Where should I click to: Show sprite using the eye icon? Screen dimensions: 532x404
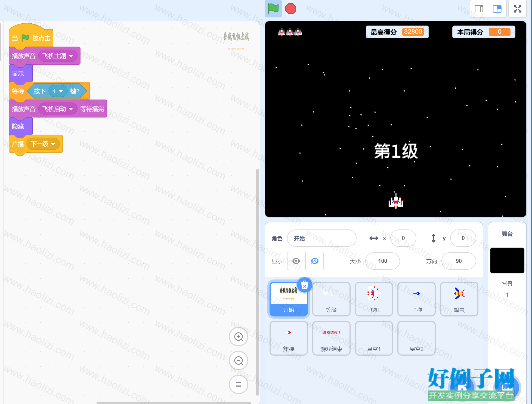pyautogui.click(x=296, y=261)
